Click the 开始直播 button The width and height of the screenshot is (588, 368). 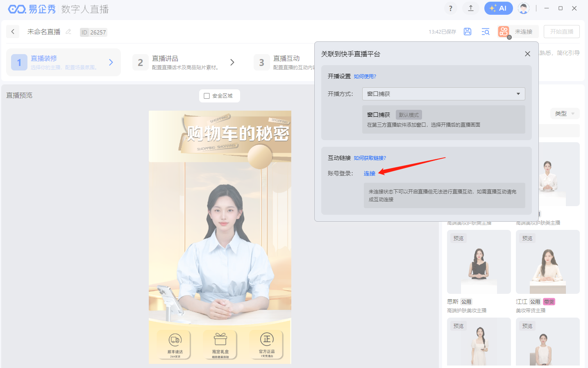click(x=562, y=32)
